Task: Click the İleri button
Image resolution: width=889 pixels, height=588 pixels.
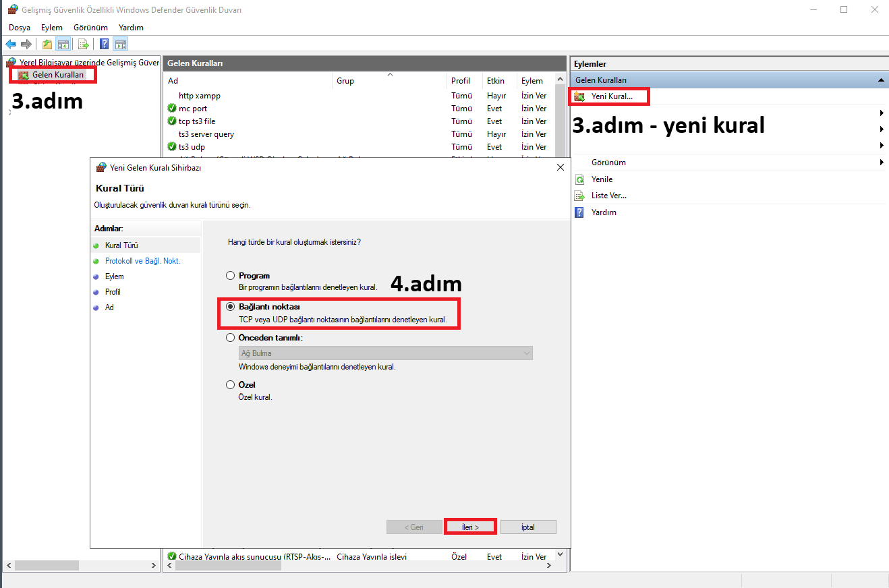Action: [470, 527]
